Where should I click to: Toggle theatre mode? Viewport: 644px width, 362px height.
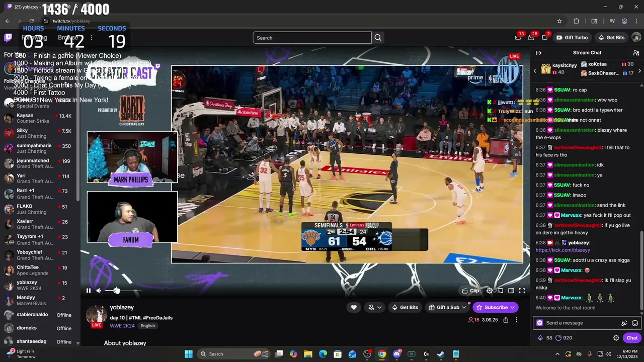[511, 291]
